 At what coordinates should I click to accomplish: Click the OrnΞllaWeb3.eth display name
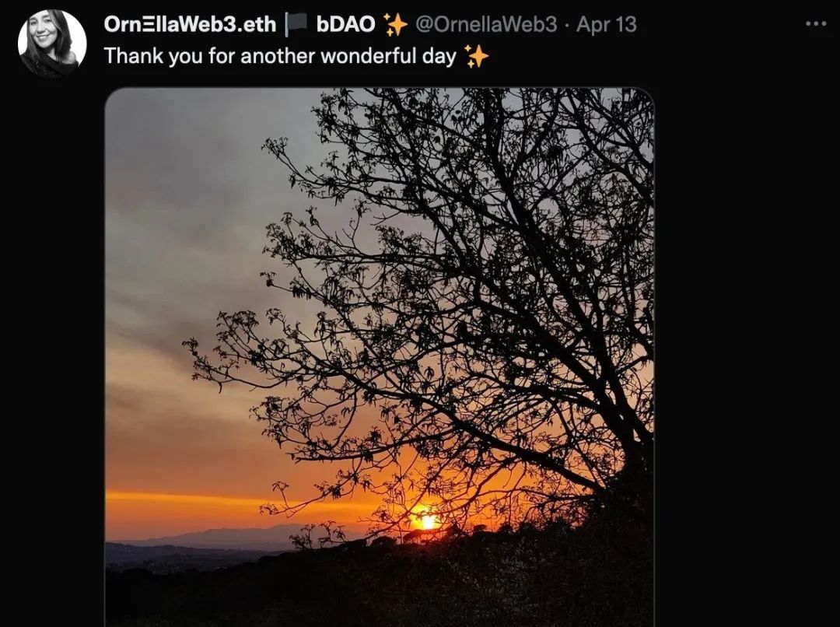point(190,24)
